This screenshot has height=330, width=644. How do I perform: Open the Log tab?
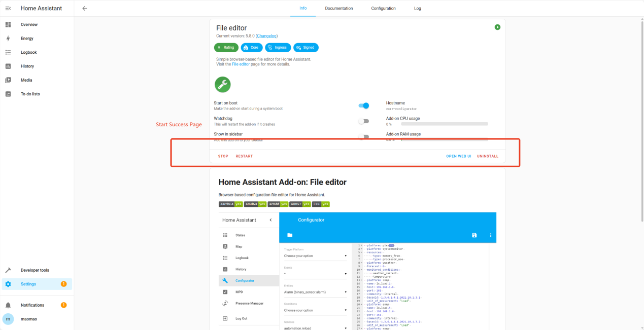(x=418, y=8)
